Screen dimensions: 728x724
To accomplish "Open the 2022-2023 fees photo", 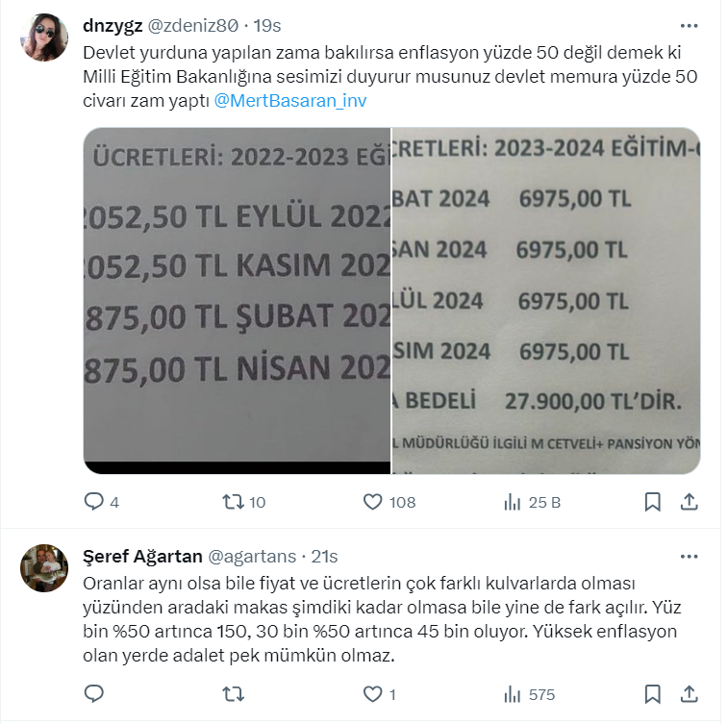I will (x=237, y=301).
